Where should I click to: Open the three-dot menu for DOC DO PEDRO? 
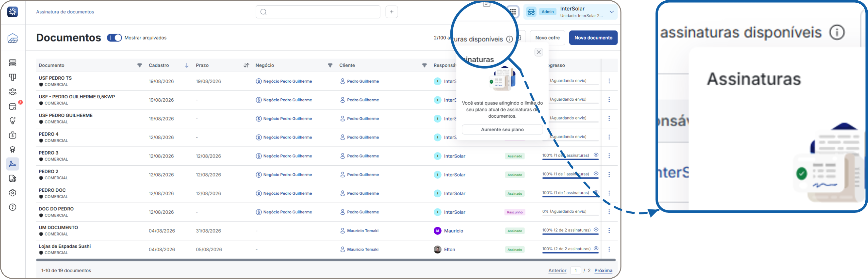(x=609, y=212)
